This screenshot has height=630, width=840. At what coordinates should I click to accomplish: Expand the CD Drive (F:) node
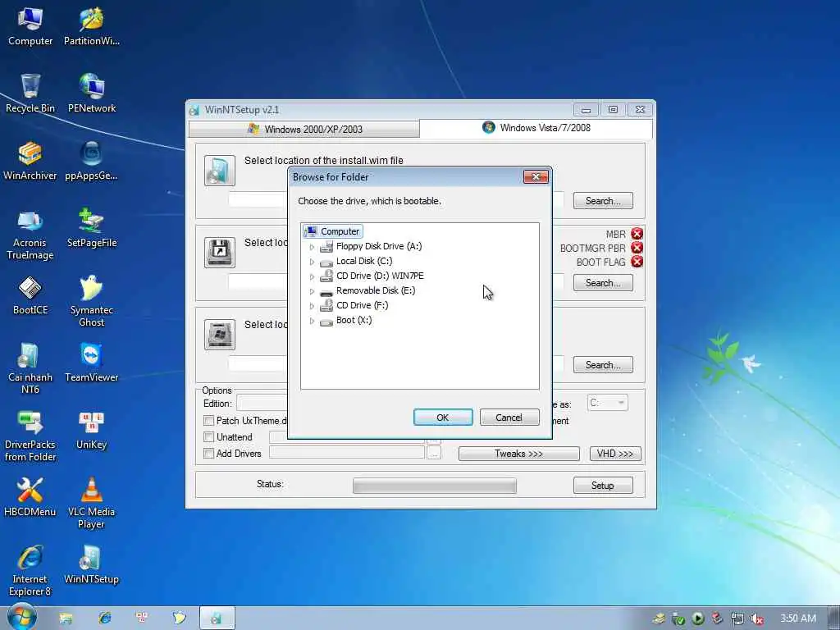coord(312,306)
